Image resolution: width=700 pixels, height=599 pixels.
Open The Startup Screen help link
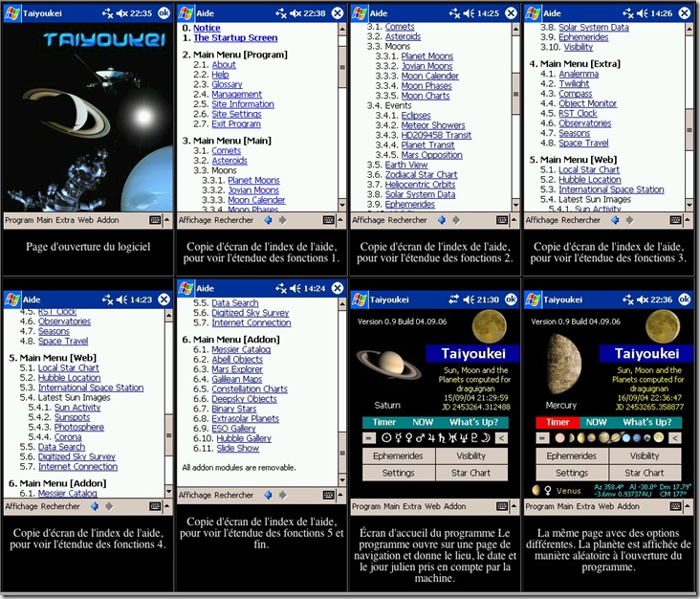point(235,38)
